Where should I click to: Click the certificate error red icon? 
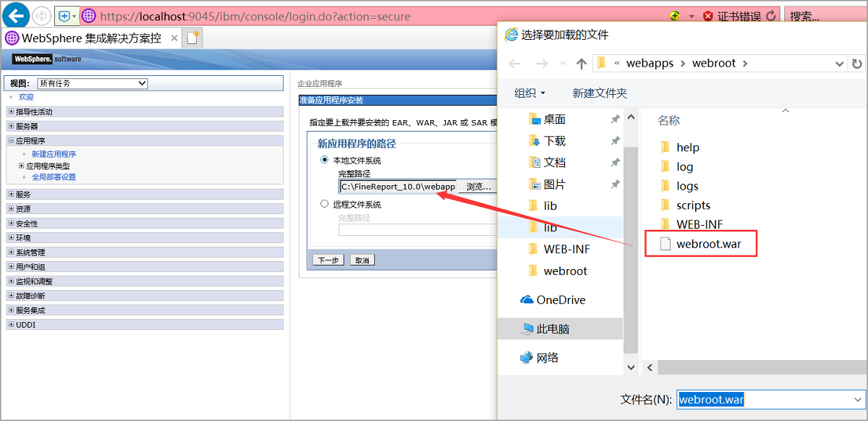708,16
